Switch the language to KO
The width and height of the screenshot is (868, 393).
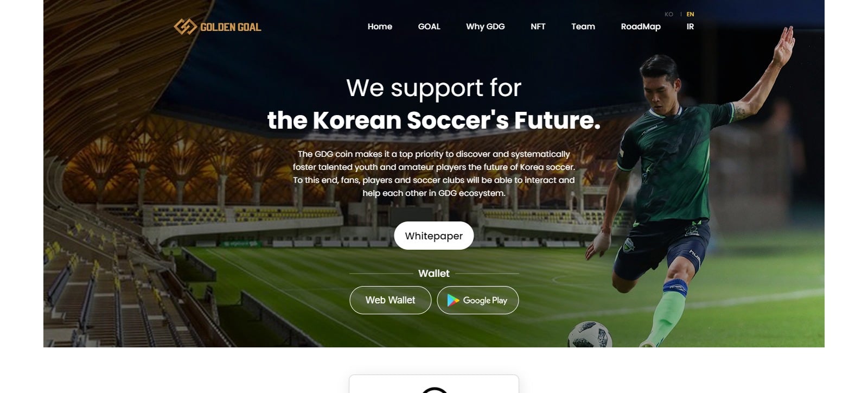pyautogui.click(x=669, y=14)
